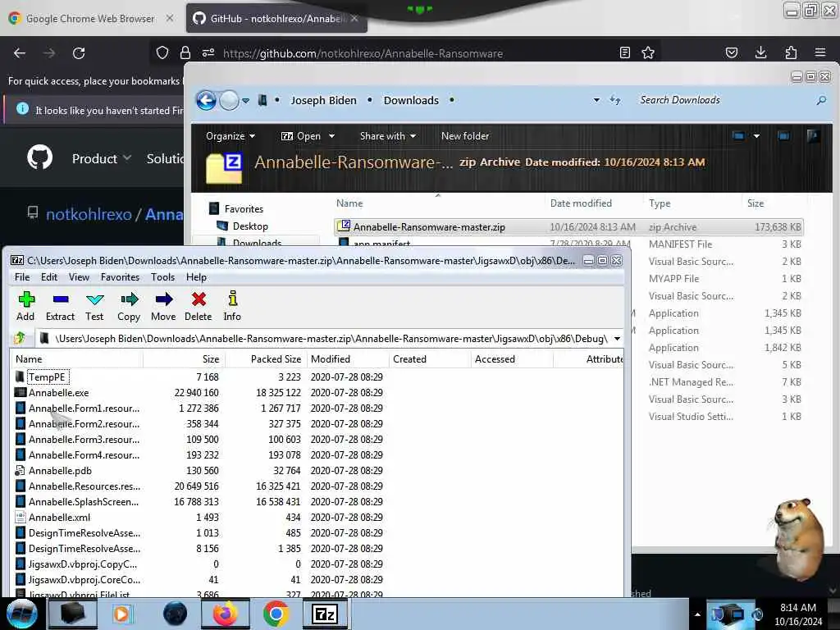The height and width of the screenshot is (630, 840).
Task: Open browser extensions puzzle icon
Action: click(791, 52)
